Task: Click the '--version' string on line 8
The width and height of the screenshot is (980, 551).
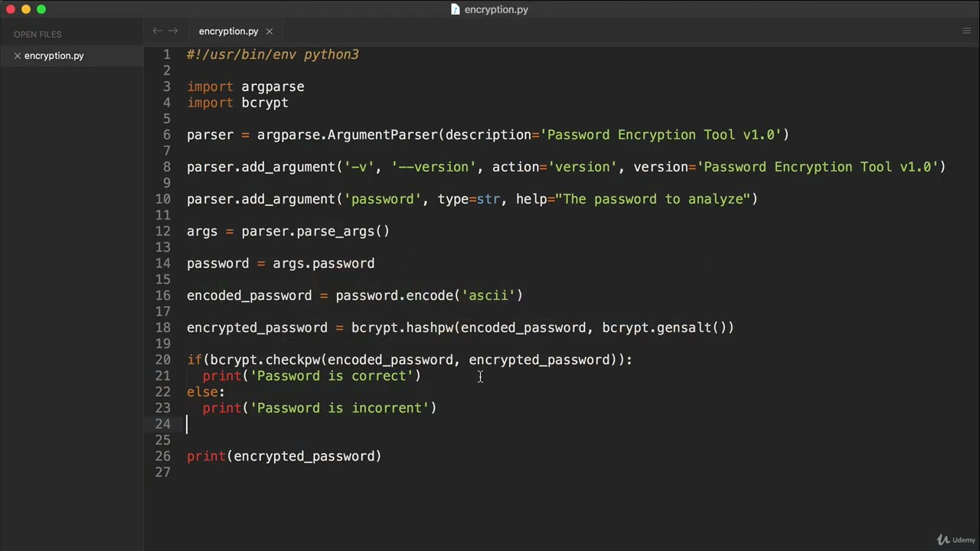Action: 433,167
